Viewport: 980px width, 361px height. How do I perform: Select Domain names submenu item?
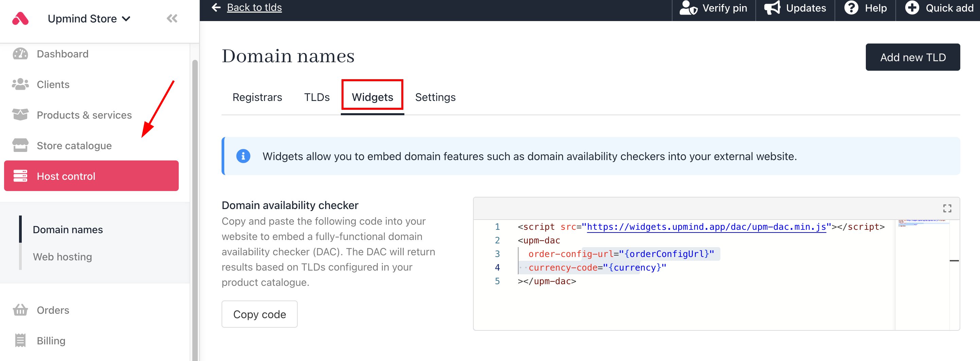[68, 230]
